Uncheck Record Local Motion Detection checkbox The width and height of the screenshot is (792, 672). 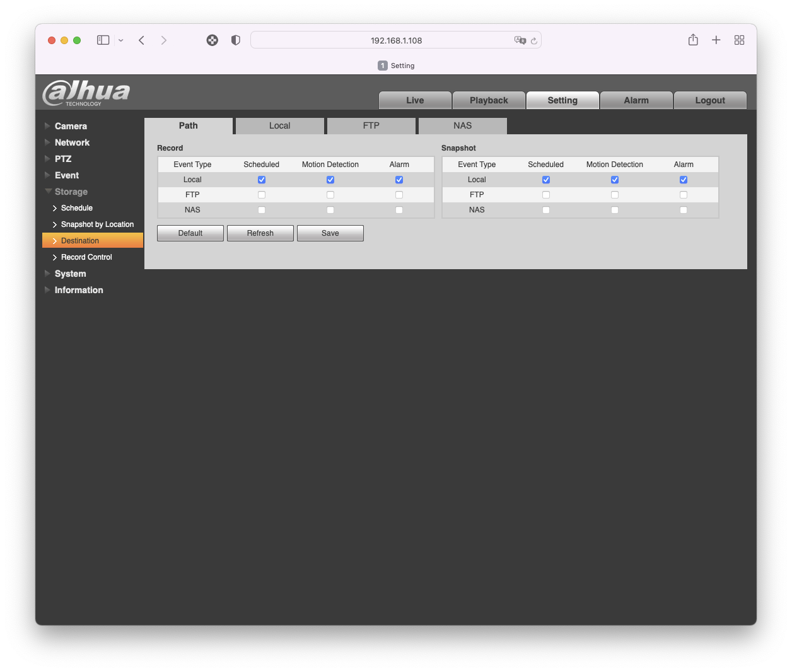click(330, 180)
